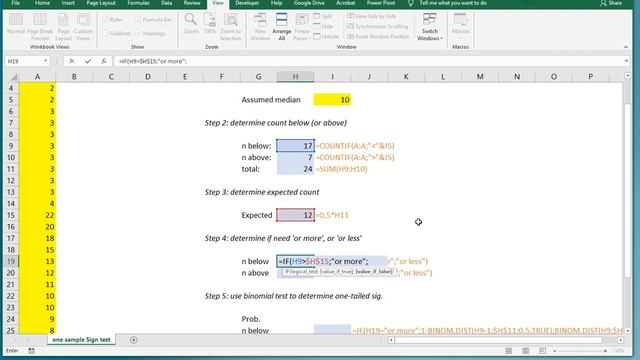Select total cell showing 24
The height and width of the screenshot is (360, 640).
[x=296, y=169]
